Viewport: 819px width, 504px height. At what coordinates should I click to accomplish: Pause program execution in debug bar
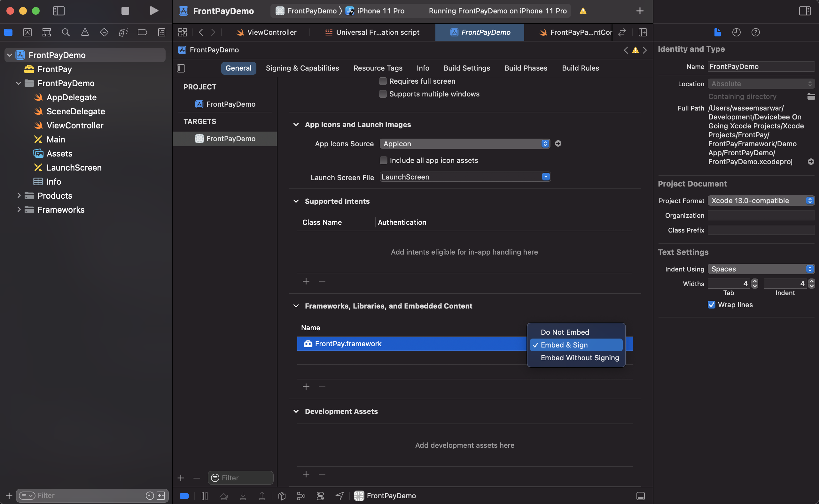205,496
